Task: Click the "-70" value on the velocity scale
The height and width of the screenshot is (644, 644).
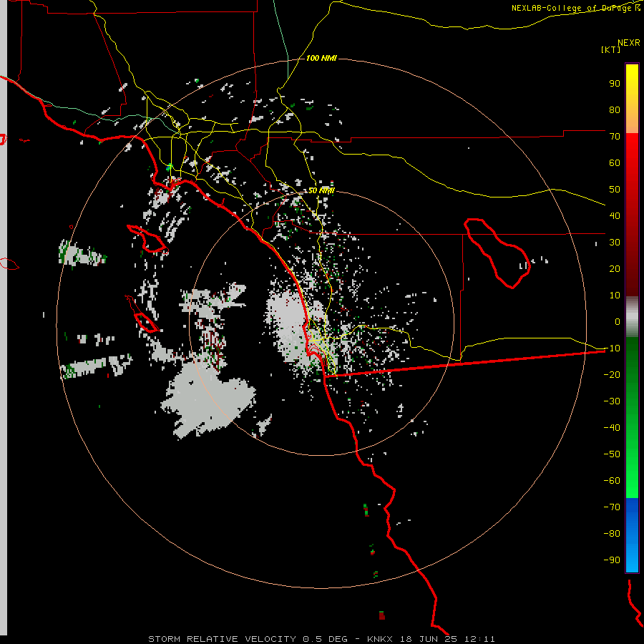Action: point(612,507)
